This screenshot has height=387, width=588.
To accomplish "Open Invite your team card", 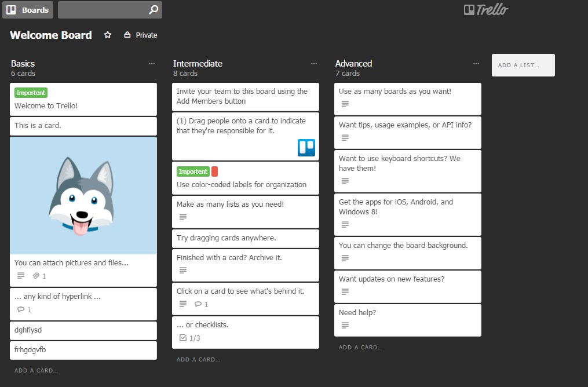I will pyautogui.click(x=245, y=97).
